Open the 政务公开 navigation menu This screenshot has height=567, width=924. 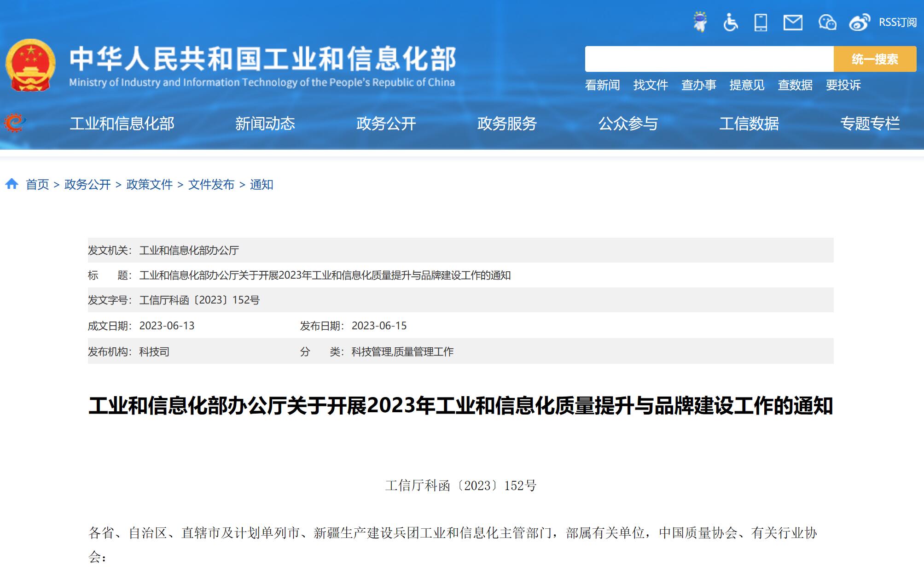pyautogui.click(x=386, y=123)
